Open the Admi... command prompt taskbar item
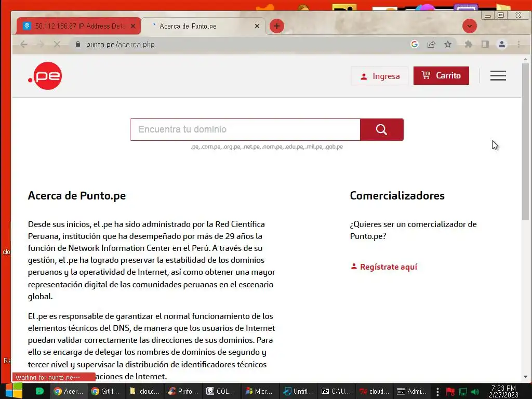 tap(413, 392)
